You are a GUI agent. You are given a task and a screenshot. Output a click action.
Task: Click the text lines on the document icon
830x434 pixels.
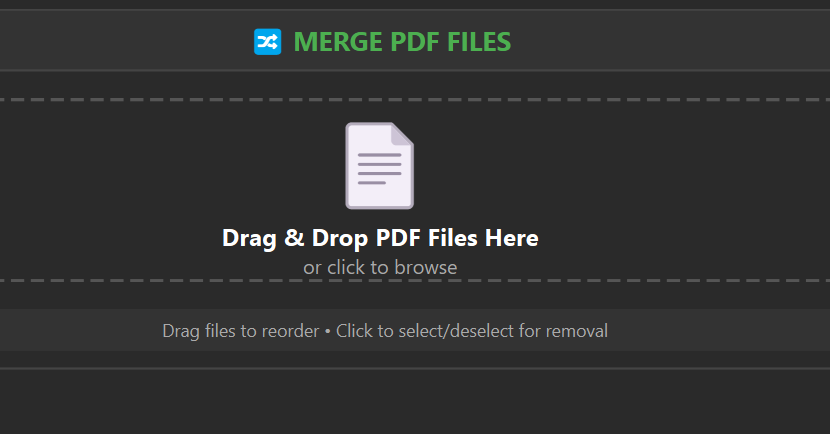pyautogui.click(x=380, y=169)
